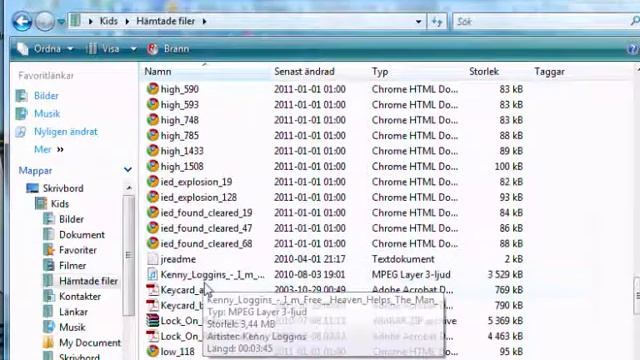Sort by Typ column header
Screen dimensions: 640x360
[x=380, y=71]
